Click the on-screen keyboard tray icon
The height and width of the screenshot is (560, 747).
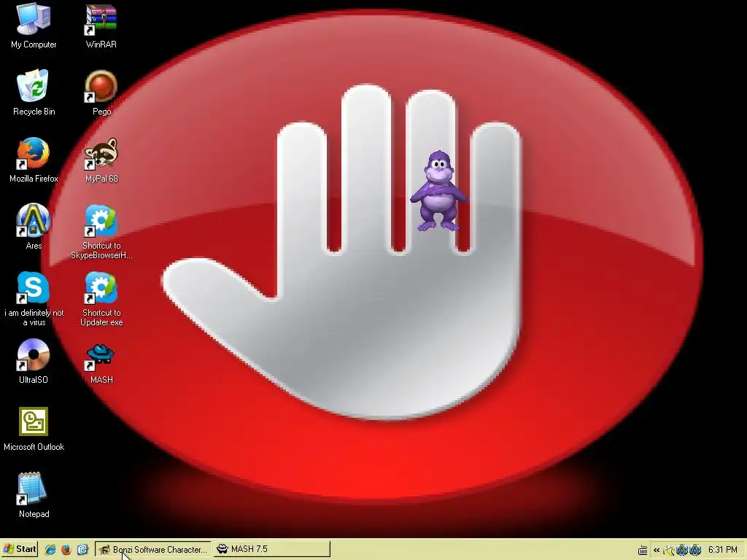[643, 550]
